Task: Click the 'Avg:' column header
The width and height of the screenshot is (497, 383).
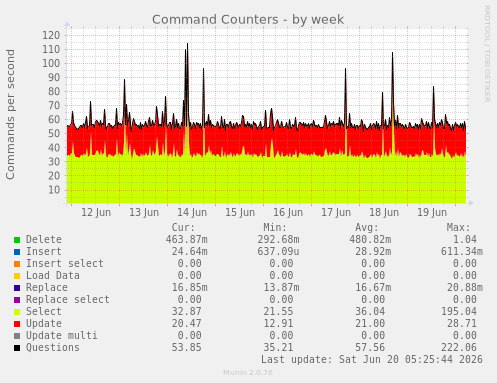Action: pyautogui.click(x=367, y=227)
